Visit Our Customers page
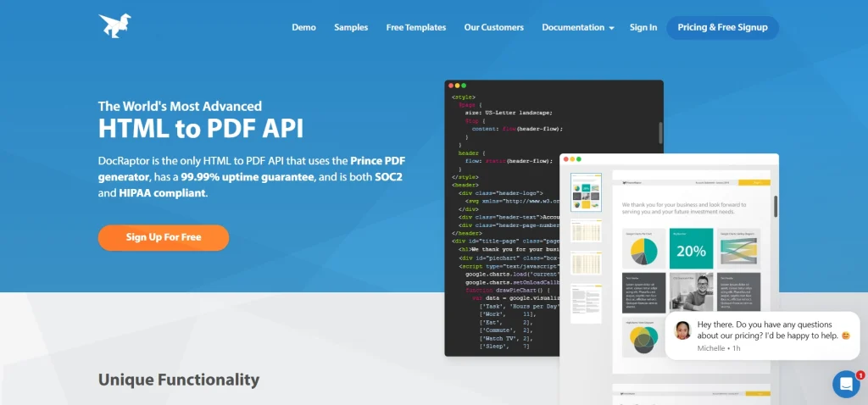868x405 pixels. coord(494,27)
